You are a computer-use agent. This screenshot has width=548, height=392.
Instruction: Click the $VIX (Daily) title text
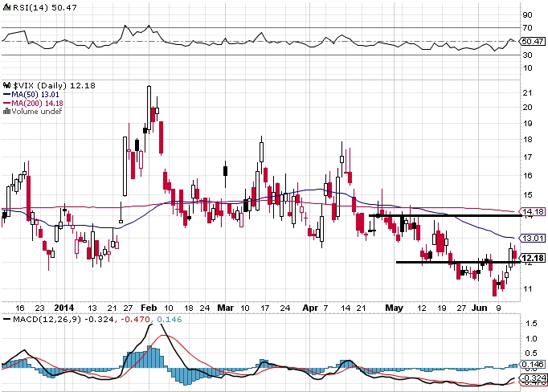[x=40, y=86]
